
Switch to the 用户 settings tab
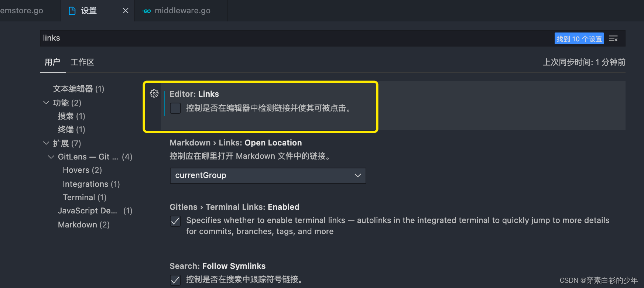[52, 62]
